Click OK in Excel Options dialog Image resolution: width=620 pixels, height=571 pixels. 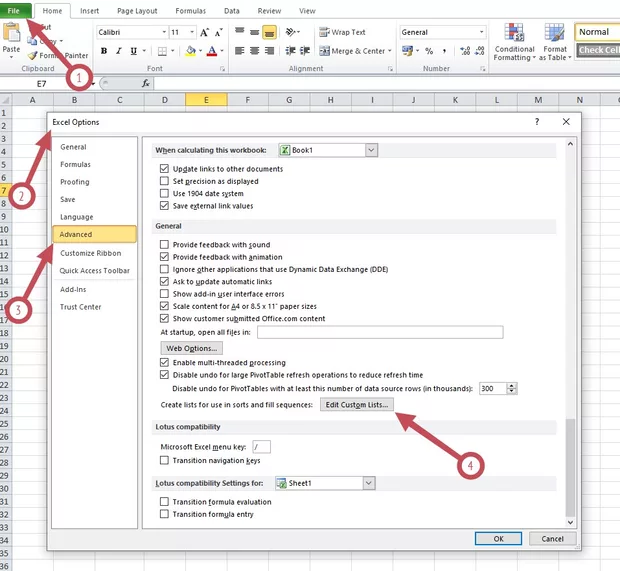(498, 539)
